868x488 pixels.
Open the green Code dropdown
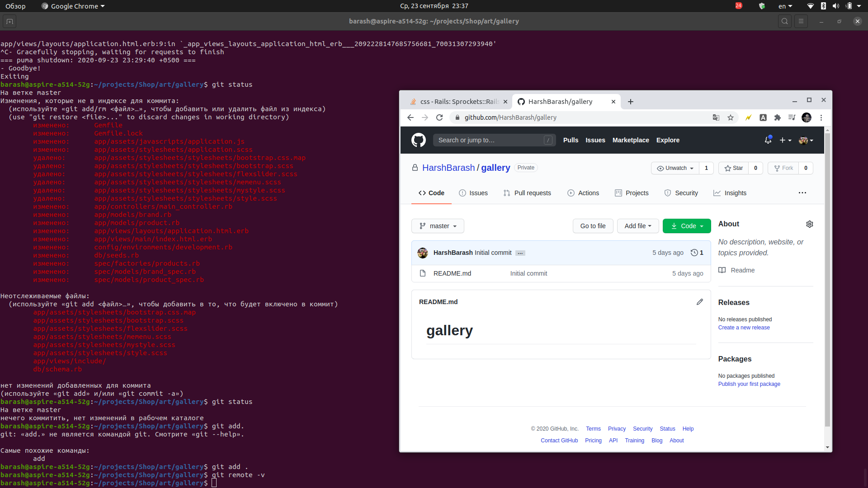687,226
